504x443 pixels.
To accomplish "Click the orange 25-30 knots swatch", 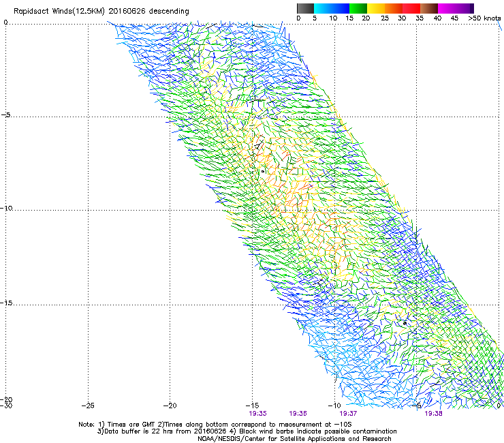I will [394, 8].
